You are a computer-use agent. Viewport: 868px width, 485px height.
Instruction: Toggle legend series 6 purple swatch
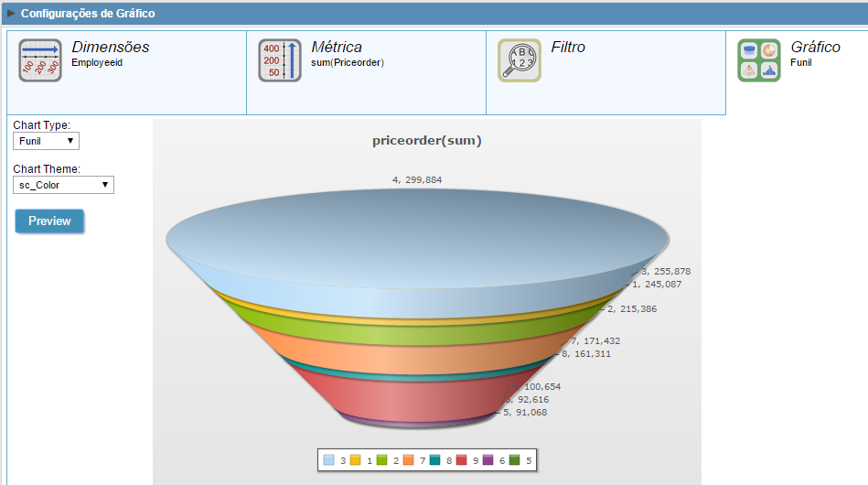coord(488,460)
